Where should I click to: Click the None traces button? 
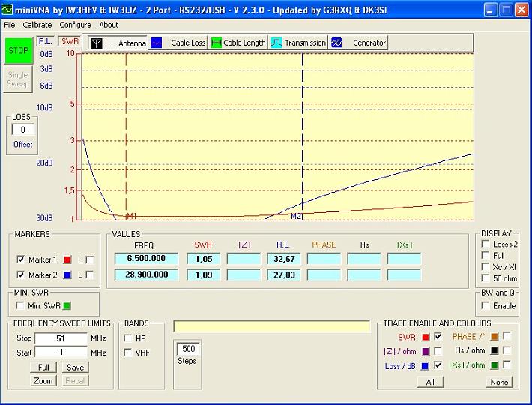click(499, 382)
